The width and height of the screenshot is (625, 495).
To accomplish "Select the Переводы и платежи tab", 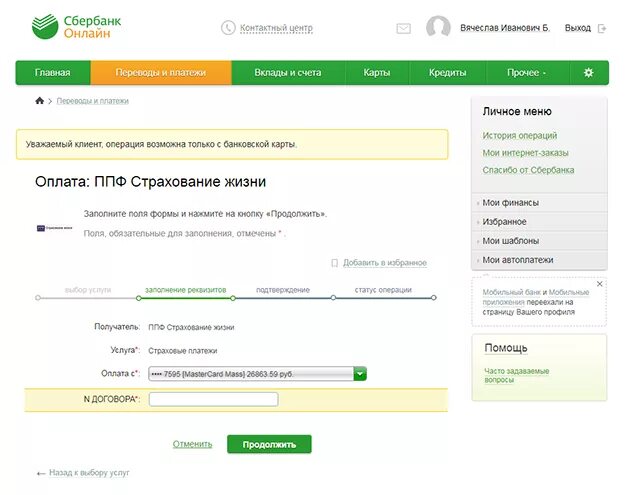I will (x=161, y=73).
